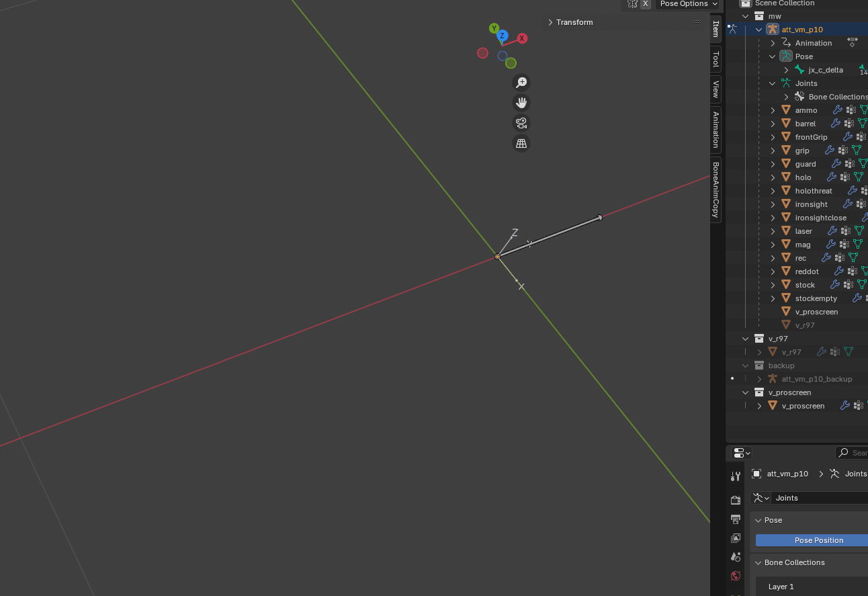Switch to the Animation sidebar tab
The height and width of the screenshot is (596, 868).
[x=716, y=130]
